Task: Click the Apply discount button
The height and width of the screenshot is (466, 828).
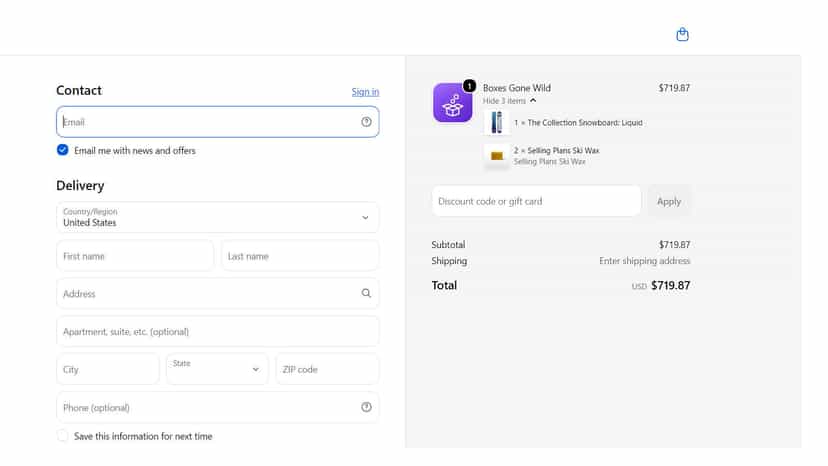Action: tap(669, 201)
